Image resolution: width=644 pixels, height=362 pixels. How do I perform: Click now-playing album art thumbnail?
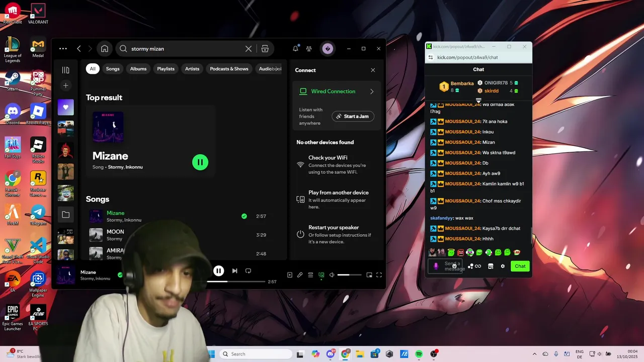pyautogui.click(x=65, y=275)
